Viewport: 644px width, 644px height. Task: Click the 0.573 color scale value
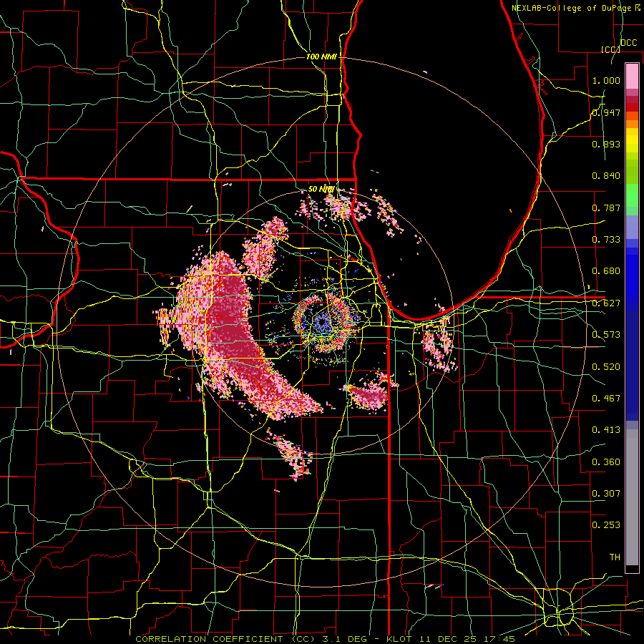pyautogui.click(x=606, y=335)
